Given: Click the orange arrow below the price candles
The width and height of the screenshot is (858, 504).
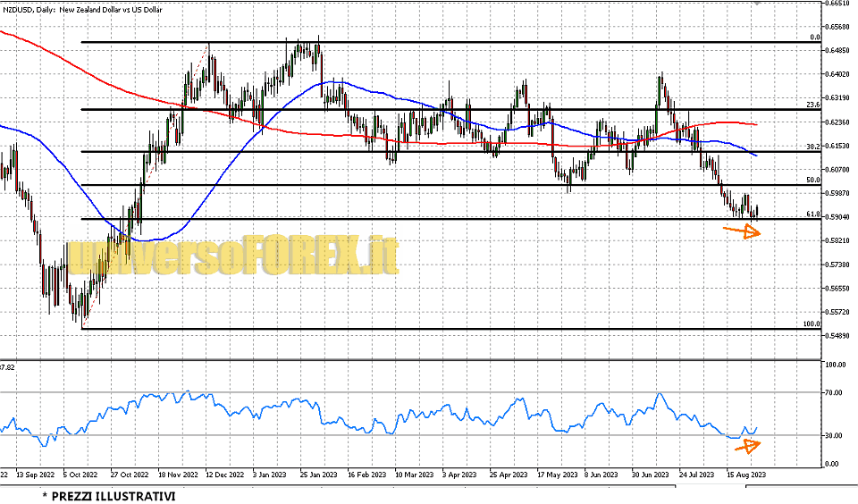Looking at the screenshot, I should [x=741, y=231].
